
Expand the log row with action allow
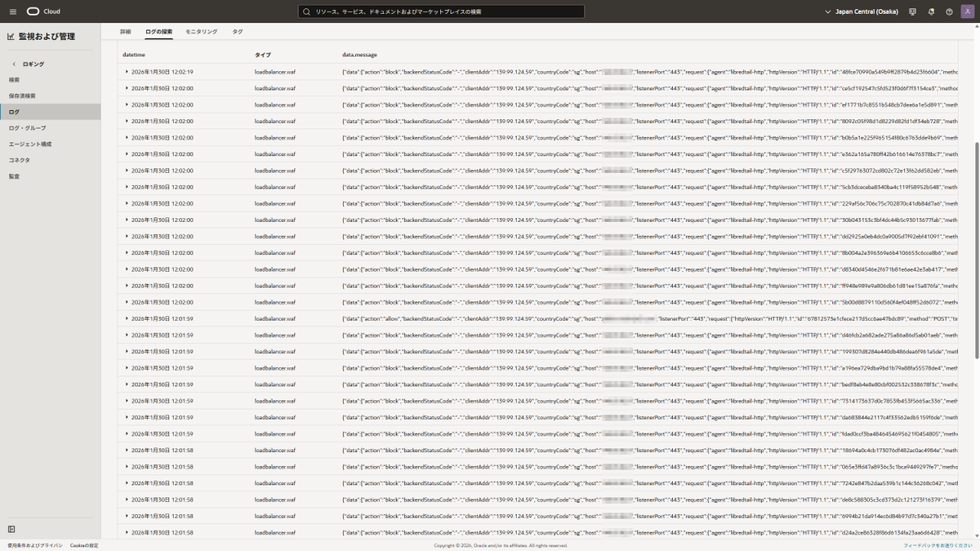click(x=127, y=318)
